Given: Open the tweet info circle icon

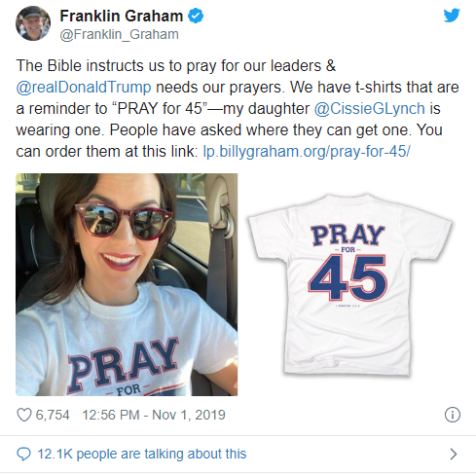Looking at the screenshot, I should pyautogui.click(x=453, y=415).
